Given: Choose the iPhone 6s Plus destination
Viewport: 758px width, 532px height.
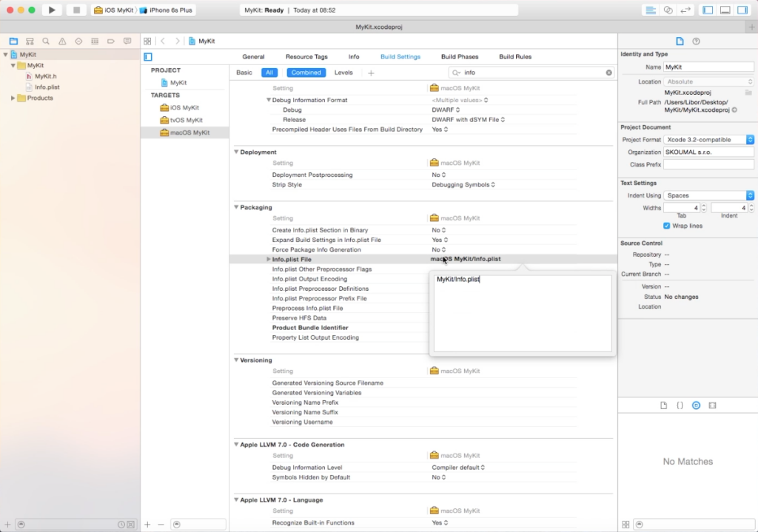Looking at the screenshot, I should click(x=166, y=10).
